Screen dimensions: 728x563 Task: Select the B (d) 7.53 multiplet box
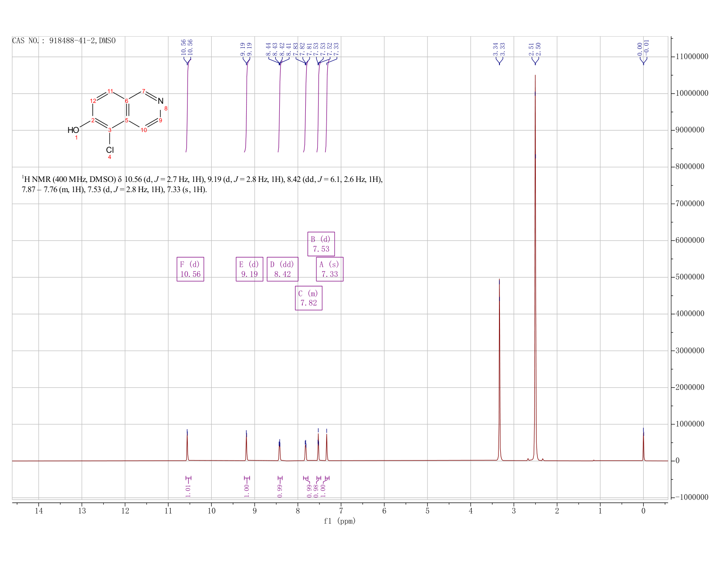pyautogui.click(x=321, y=244)
